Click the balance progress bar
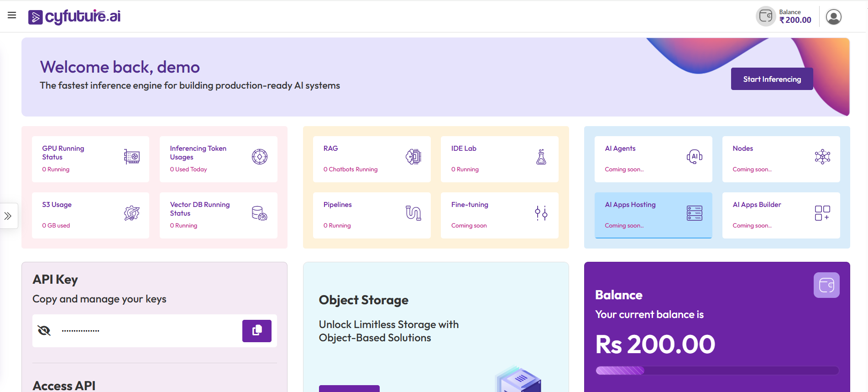 (x=717, y=371)
